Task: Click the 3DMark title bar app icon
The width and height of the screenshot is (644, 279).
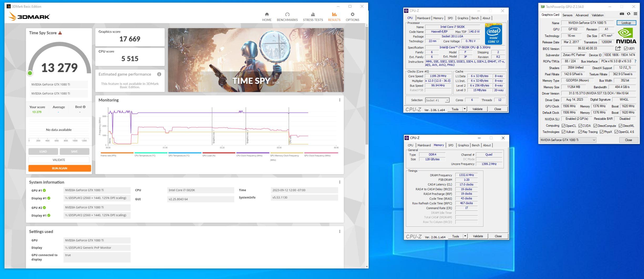Action: 9,6
